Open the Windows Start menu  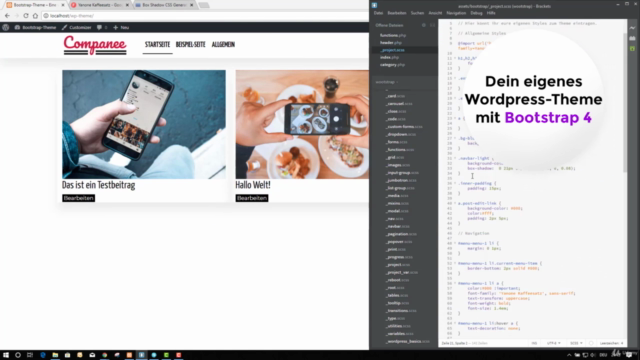6,355
